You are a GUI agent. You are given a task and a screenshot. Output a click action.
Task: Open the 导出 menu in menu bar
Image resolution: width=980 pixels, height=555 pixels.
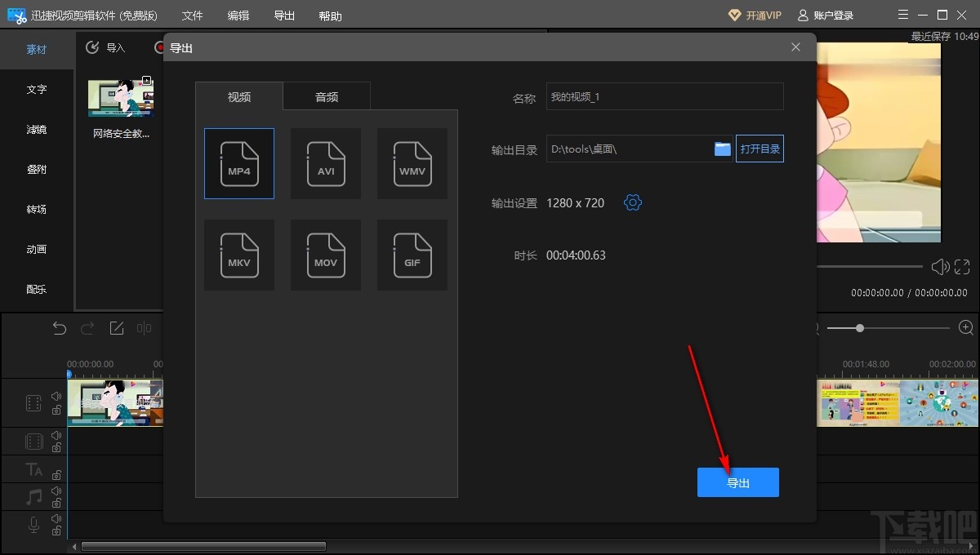coord(284,16)
